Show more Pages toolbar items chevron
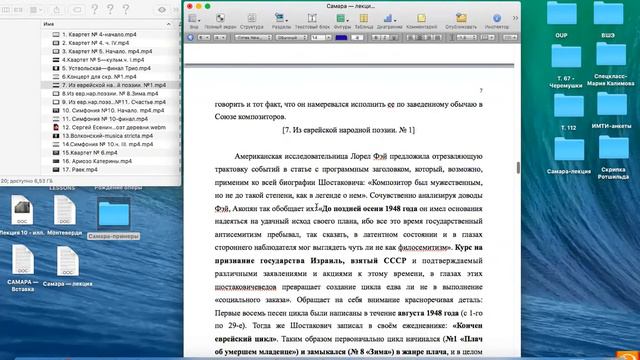This screenshot has height=360, width=640. [515, 18]
